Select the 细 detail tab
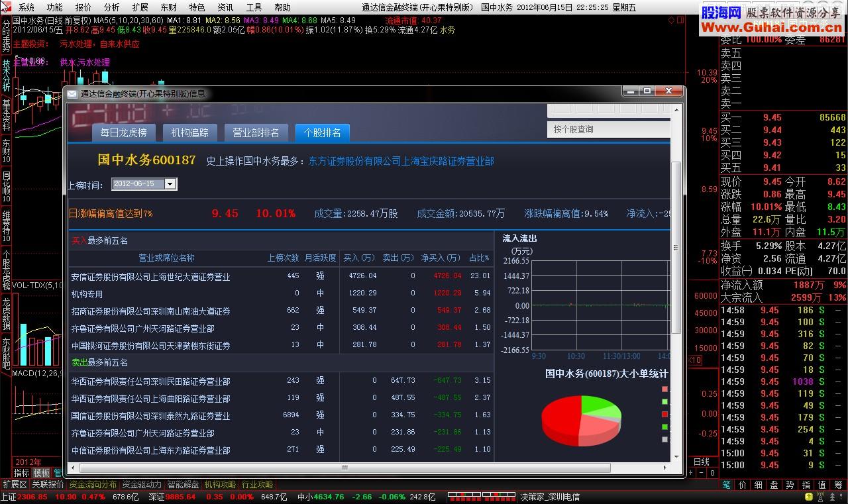 [758, 485]
